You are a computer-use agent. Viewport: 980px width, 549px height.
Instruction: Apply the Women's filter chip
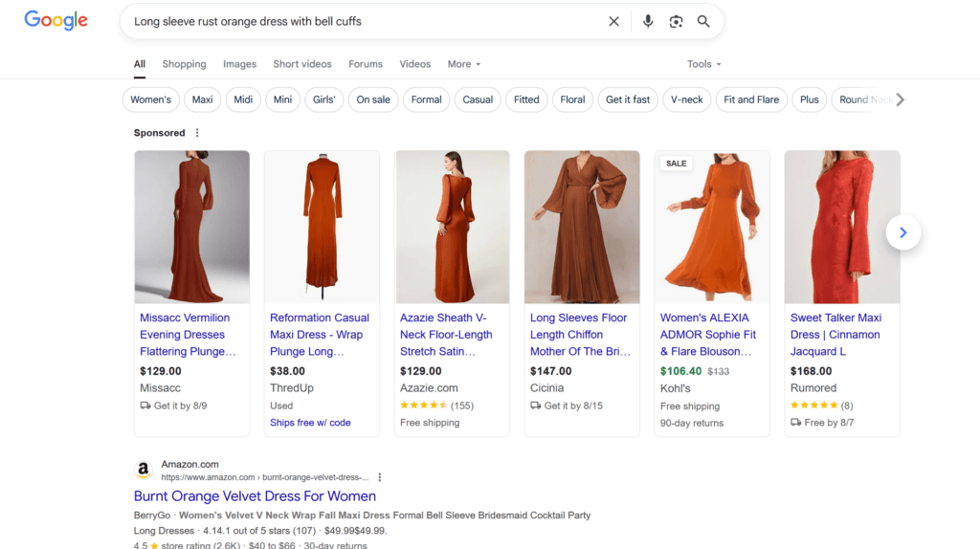(x=150, y=99)
